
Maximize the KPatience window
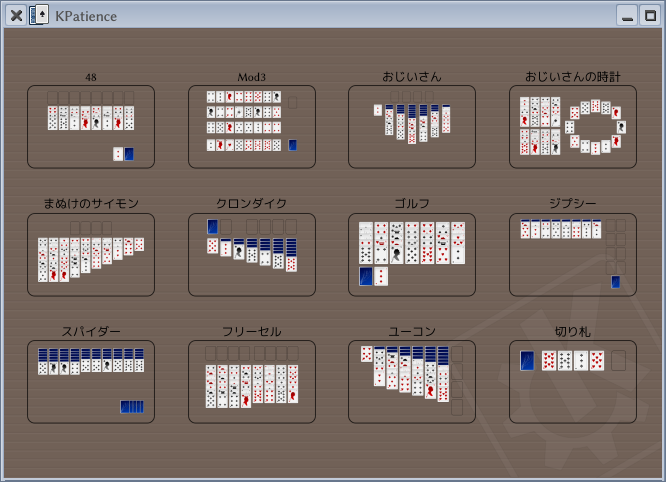(650, 16)
